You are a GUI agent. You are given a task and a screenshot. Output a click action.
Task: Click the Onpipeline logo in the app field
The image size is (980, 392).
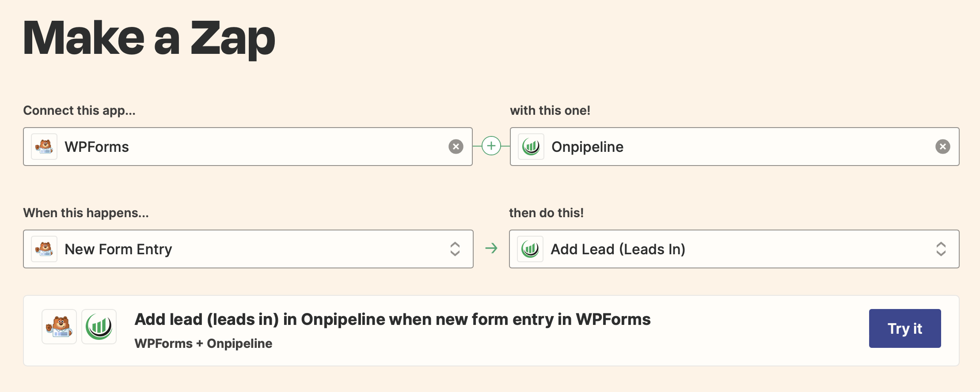(531, 147)
